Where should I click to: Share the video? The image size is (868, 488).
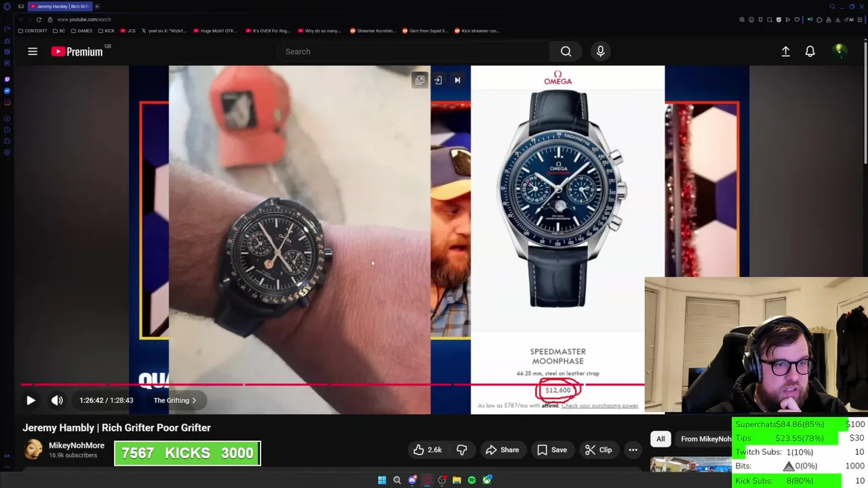tap(503, 450)
